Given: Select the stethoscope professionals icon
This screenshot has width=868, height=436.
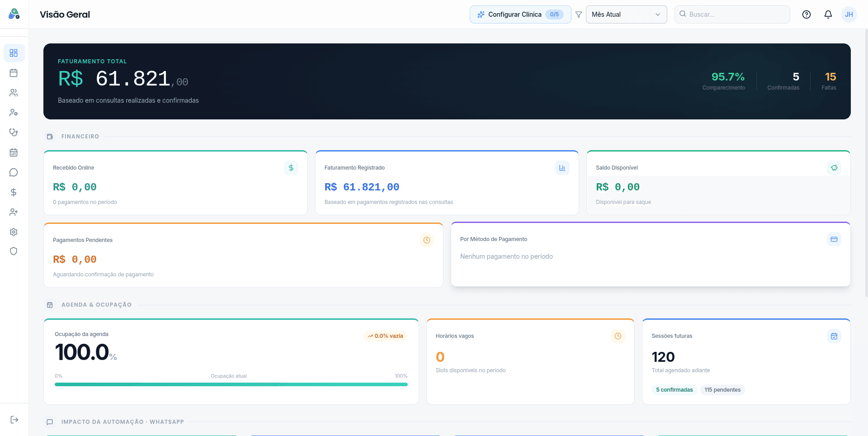Looking at the screenshot, I should [x=14, y=132].
